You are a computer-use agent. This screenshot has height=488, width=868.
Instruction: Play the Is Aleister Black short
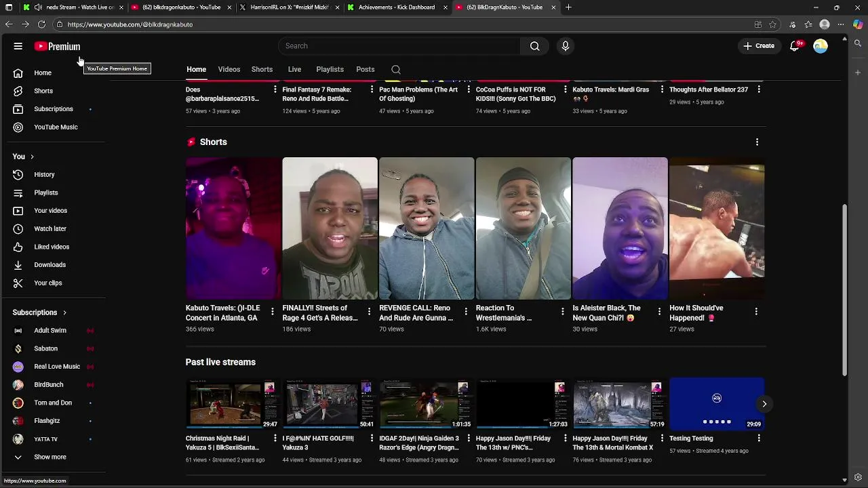click(x=620, y=228)
